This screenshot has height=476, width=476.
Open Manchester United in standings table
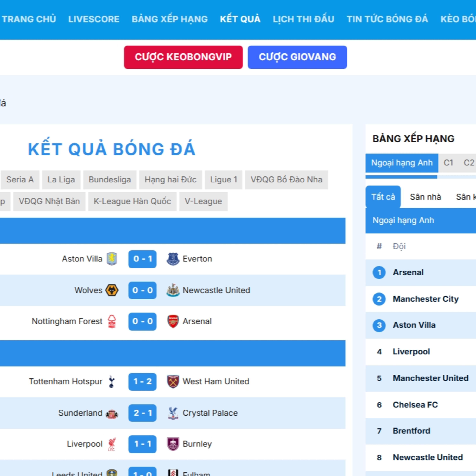[430, 378]
